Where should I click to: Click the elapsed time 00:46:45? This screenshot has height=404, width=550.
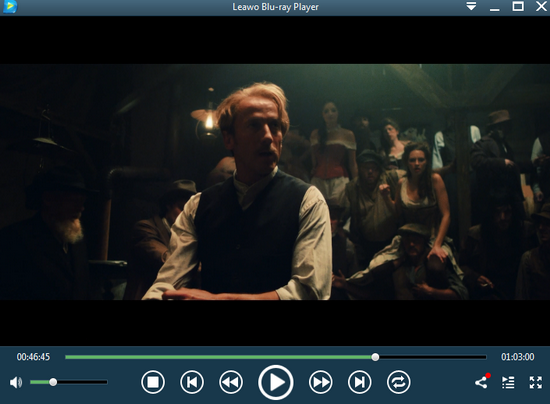[x=33, y=357]
